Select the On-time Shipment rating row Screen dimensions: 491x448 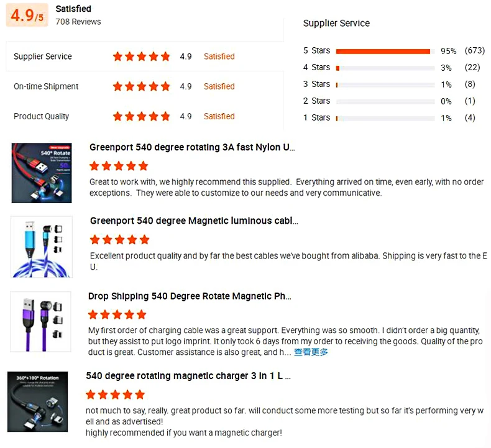[x=145, y=86]
